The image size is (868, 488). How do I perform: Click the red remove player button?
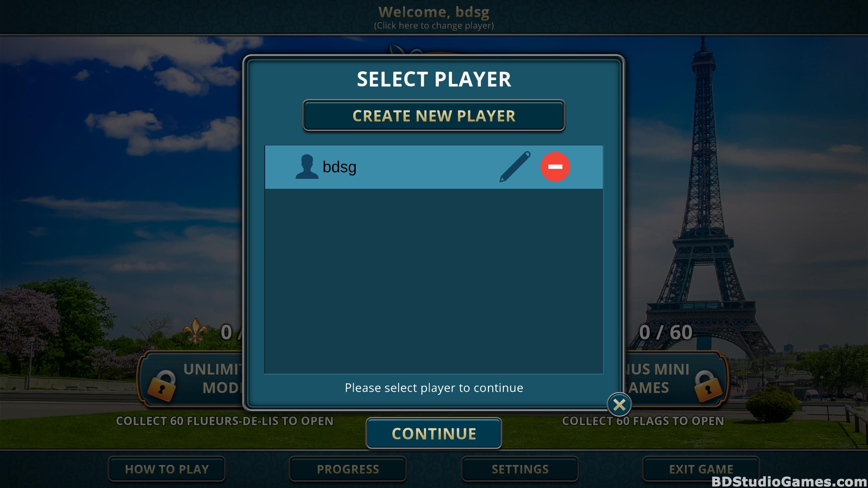click(554, 167)
